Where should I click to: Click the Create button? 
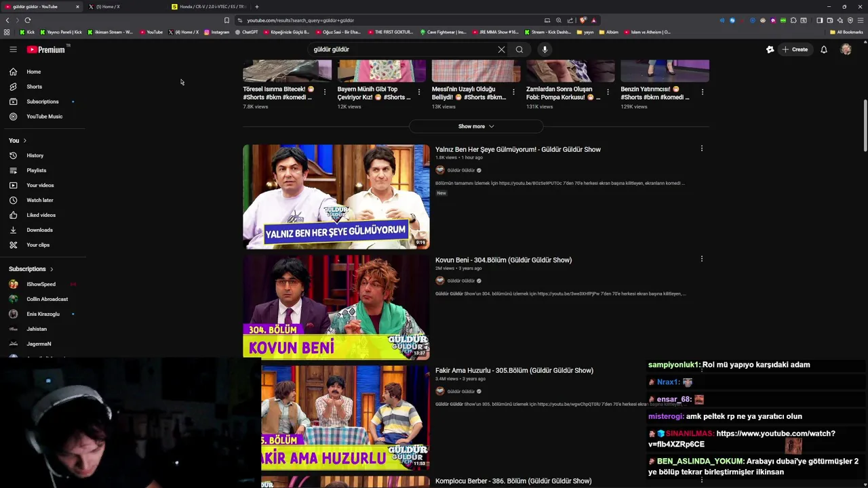[795, 49]
